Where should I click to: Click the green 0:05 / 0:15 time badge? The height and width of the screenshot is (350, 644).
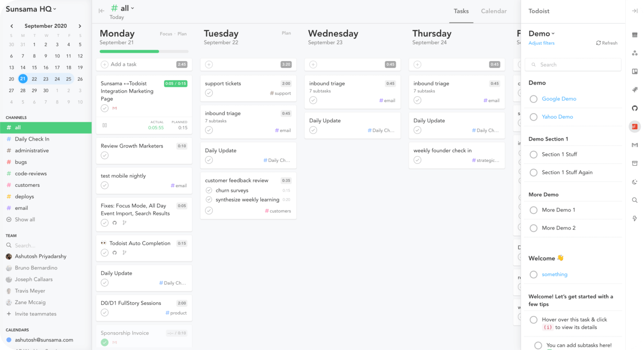tap(176, 84)
